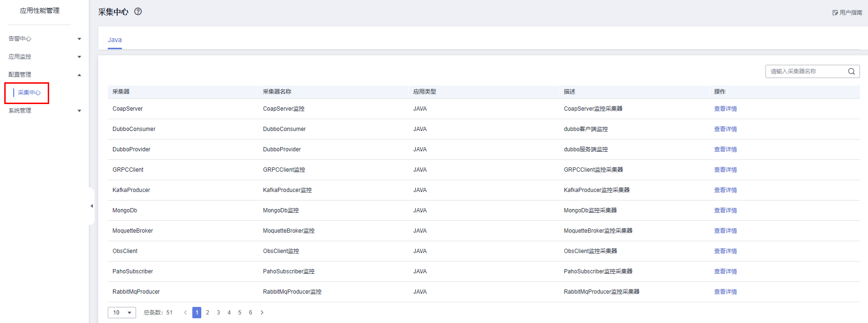View details for MongoDb collector

coord(725,210)
